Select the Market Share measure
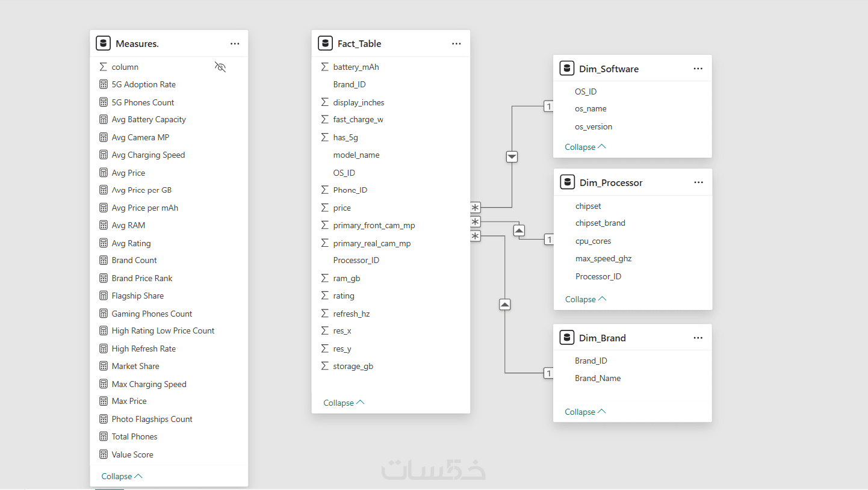Viewport: 868px width, 490px height. point(135,366)
